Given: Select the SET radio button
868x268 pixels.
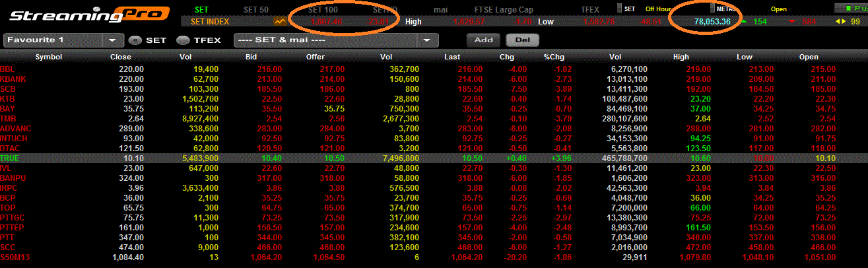Looking at the screenshot, I should pos(134,40).
